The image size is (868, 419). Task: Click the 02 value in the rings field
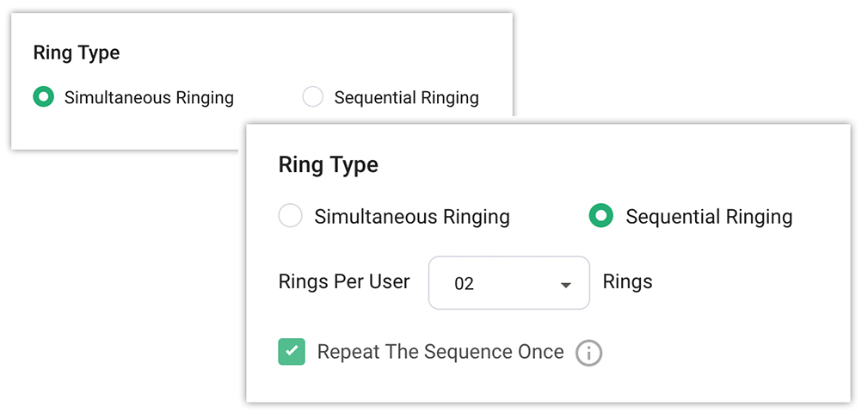pyautogui.click(x=465, y=284)
